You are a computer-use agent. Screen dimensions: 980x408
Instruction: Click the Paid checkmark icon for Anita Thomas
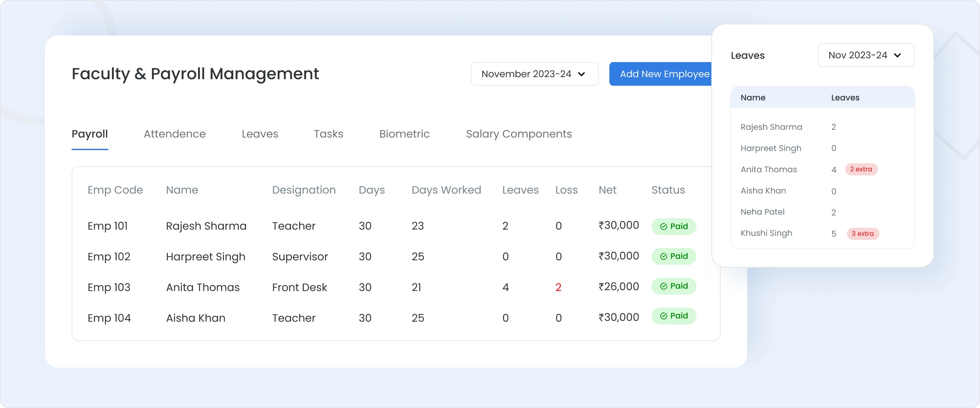(x=664, y=286)
